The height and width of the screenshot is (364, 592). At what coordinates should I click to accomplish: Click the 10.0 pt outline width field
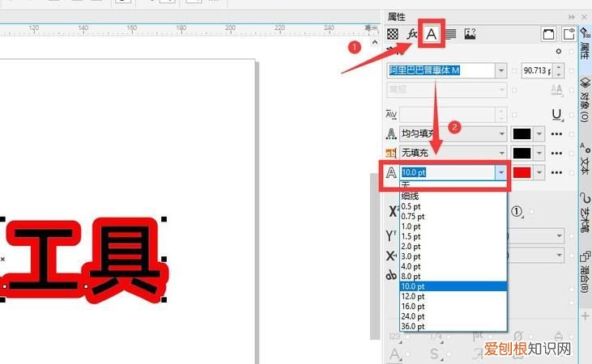coord(448,173)
